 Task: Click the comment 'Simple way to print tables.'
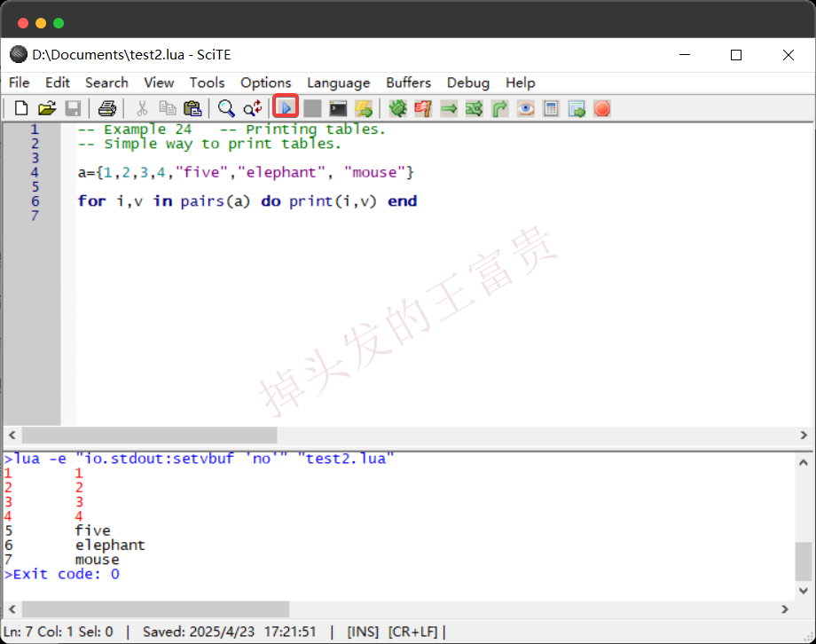(x=209, y=144)
